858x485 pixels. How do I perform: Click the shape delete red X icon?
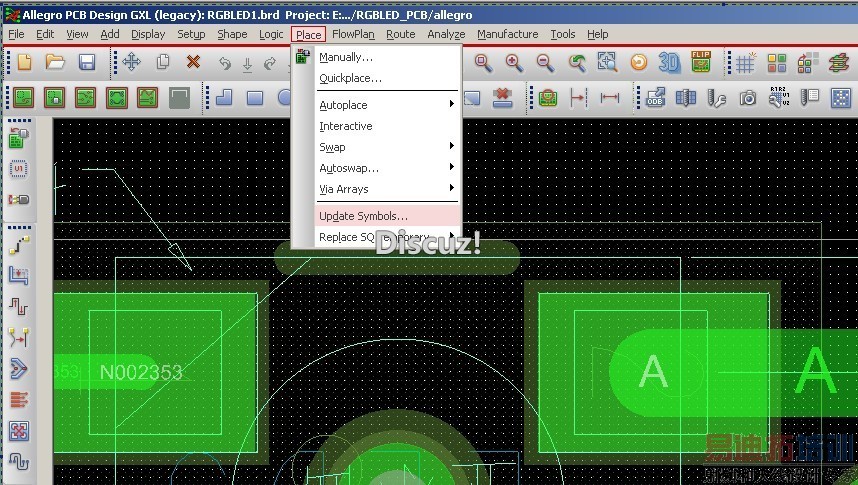click(502, 98)
